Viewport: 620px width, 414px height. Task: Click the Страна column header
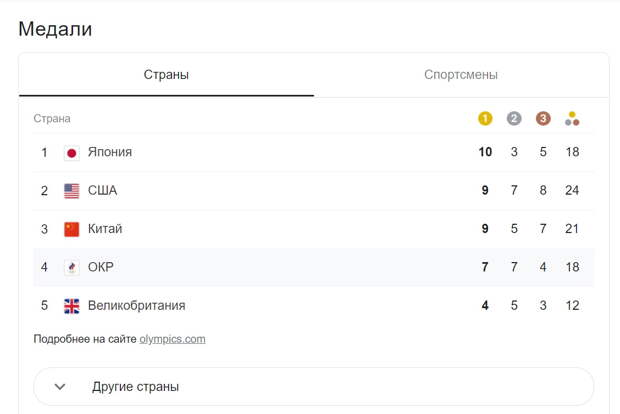click(52, 118)
